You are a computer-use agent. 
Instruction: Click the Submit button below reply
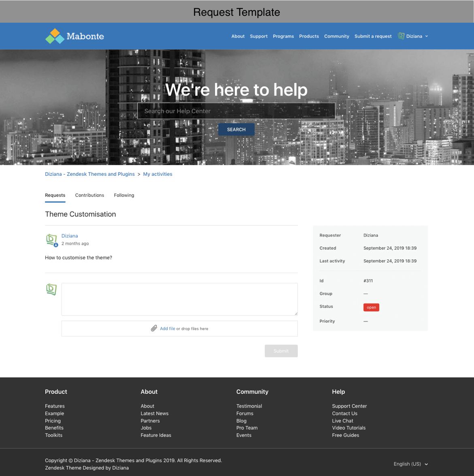click(281, 351)
